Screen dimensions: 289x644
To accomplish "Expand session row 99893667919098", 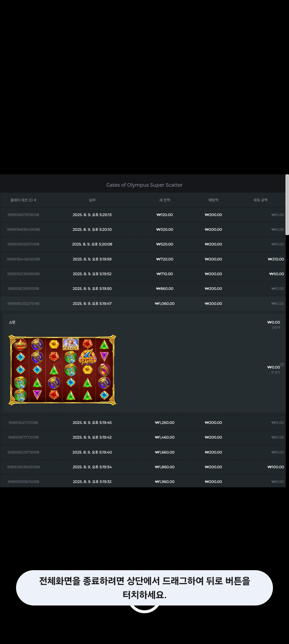I will [143, 215].
